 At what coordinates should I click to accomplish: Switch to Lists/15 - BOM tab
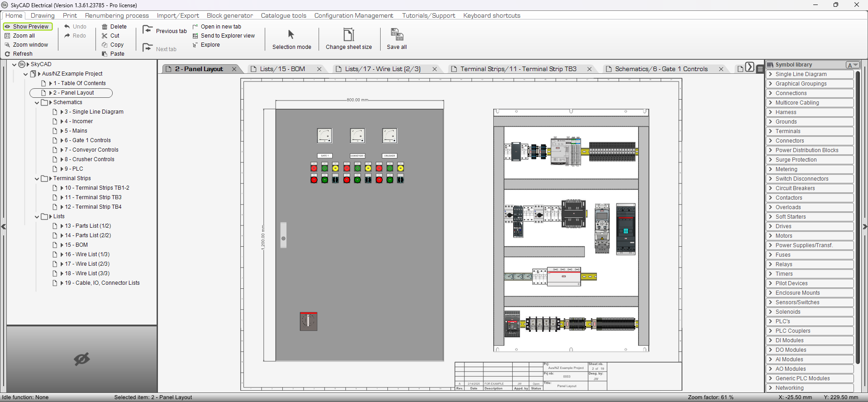pyautogui.click(x=282, y=69)
